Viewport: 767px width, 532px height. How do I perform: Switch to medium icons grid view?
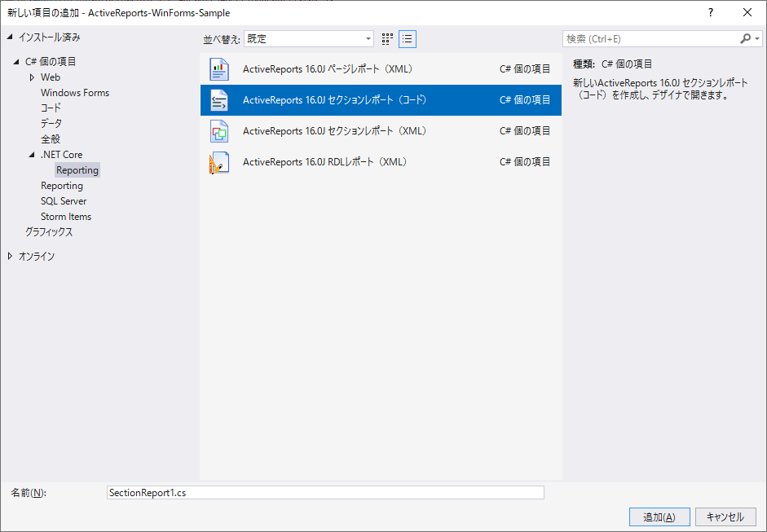(387, 39)
